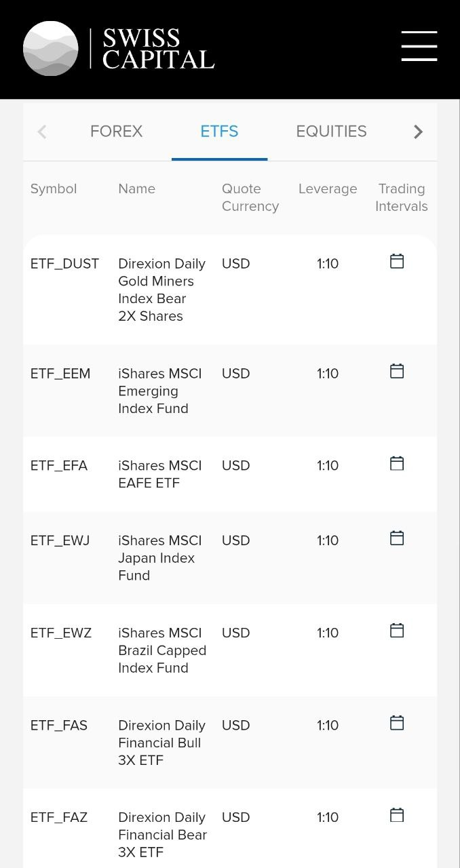Open the hamburger menu
The height and width of the screenshot is (868, 460).
(x=419, y=46)
